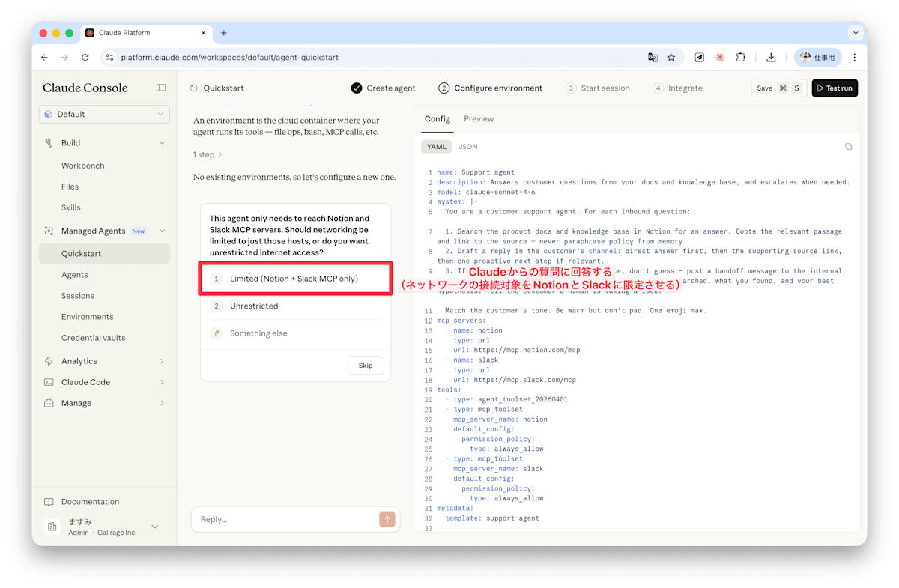This screenshot has width=899, height=588.
Task: Choose option Limited (Notion + Slack MCP only)
Action: pyautogui.click(x=295, y=279)
